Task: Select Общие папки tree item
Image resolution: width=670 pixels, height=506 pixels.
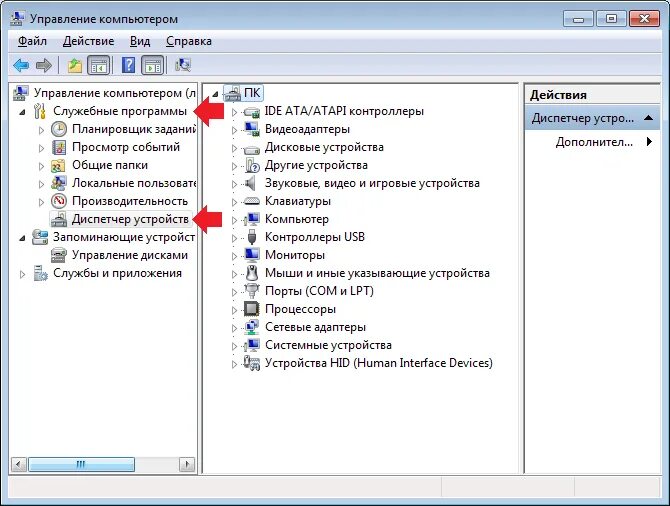Action: 110,165
